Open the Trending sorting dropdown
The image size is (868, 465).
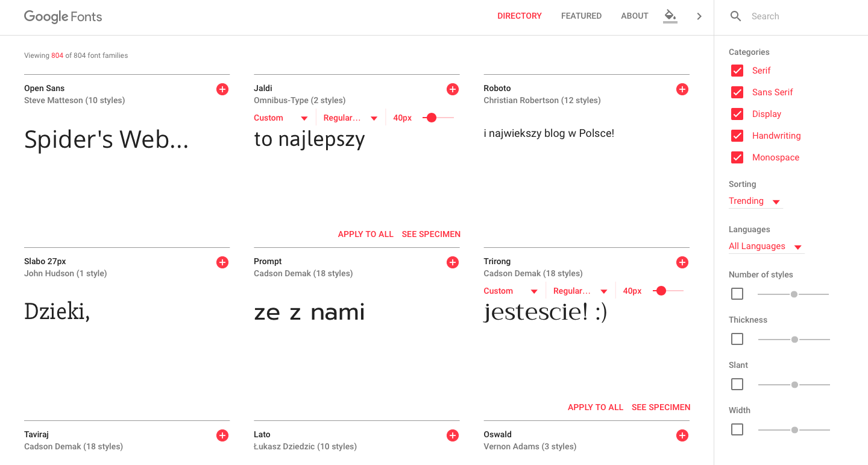(x=755, y=201)
